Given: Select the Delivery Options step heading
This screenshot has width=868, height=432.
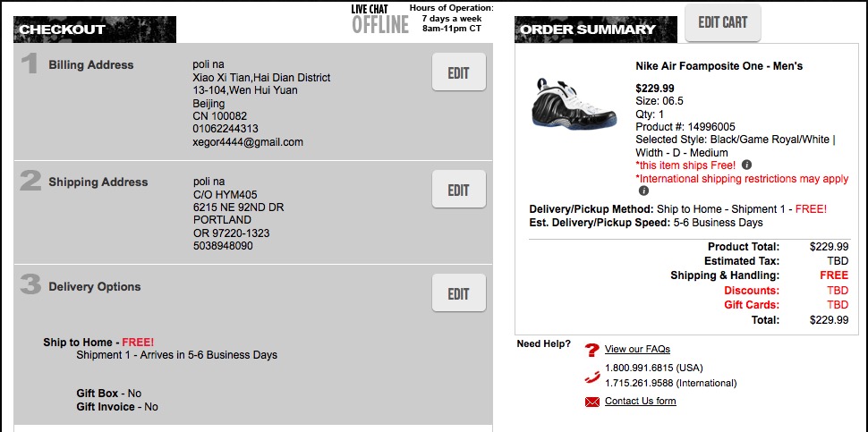Looking at the screenshot, I should (x=94, y=287).
